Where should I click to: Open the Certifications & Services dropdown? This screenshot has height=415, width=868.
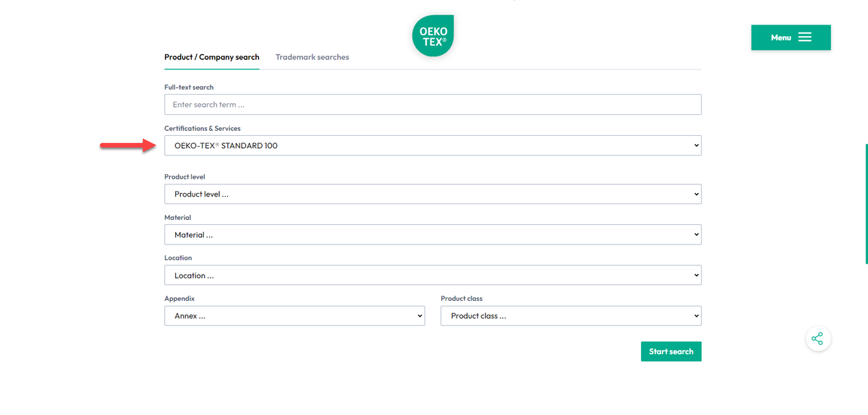433,145
